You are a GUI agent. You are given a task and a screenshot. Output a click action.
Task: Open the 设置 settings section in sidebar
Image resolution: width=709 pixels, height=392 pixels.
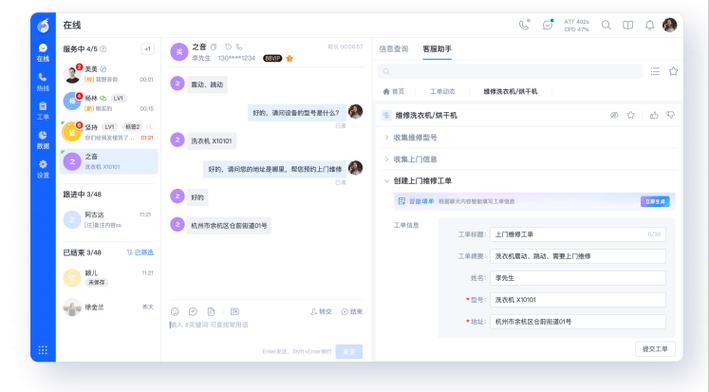tap(43, 169)
